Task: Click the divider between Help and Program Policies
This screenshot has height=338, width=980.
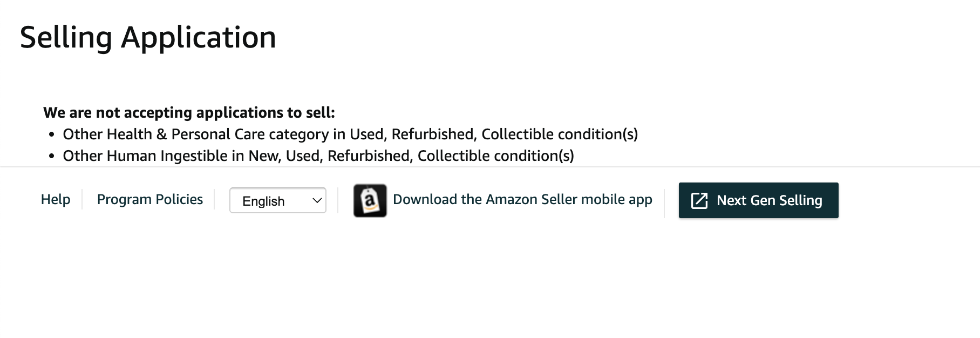Action: click(x=82, y=199)
